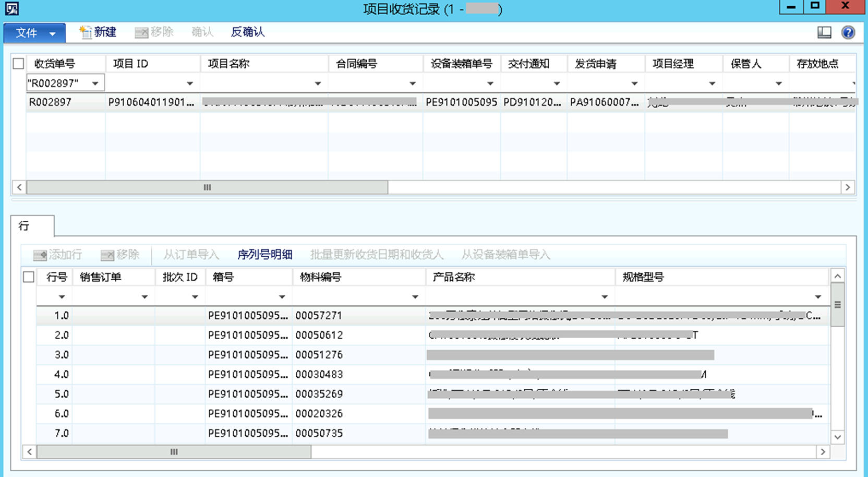This screenshot has width=868, height=477.
Task: Open the 合同编号 filter dropdown
Action: [413, 83]
